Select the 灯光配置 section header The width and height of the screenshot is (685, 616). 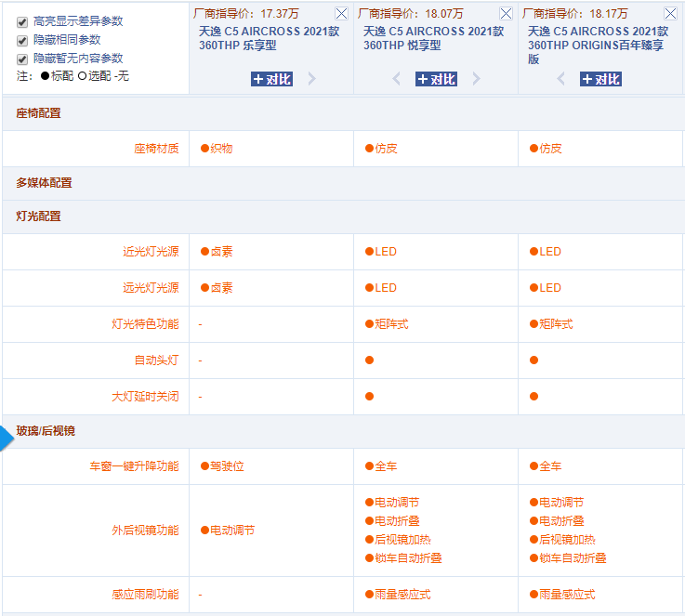(x=38, y=216)
